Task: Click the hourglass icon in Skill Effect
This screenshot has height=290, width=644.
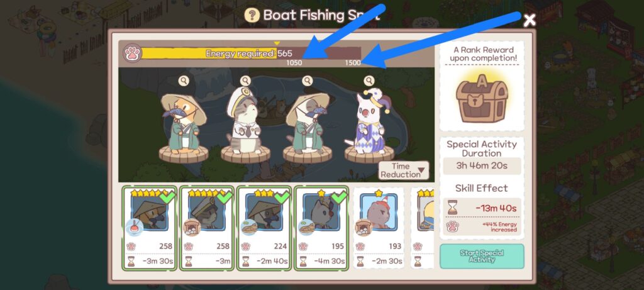Action: (x=452, y=208)
